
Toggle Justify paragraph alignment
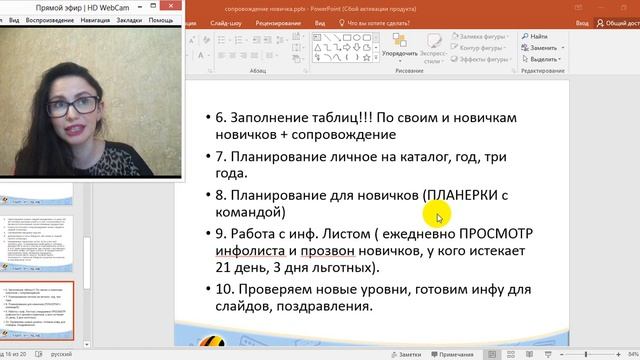(254, 55)
